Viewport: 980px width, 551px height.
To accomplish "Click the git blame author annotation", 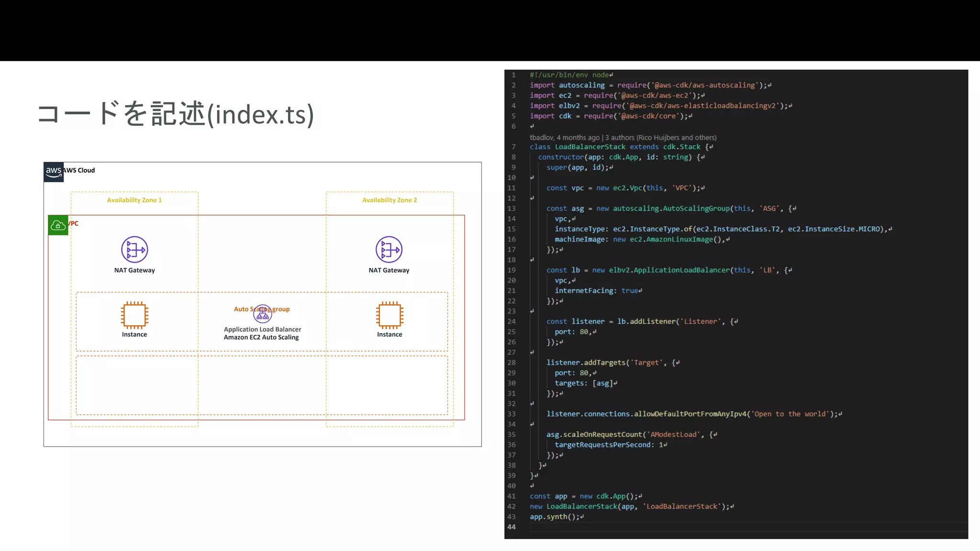I will coord(623,137).
